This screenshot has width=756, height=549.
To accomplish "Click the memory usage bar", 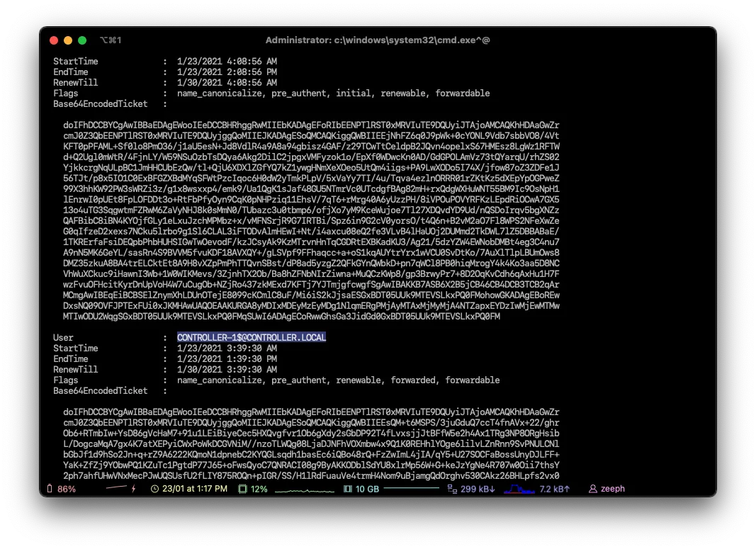I will point(411,489).
